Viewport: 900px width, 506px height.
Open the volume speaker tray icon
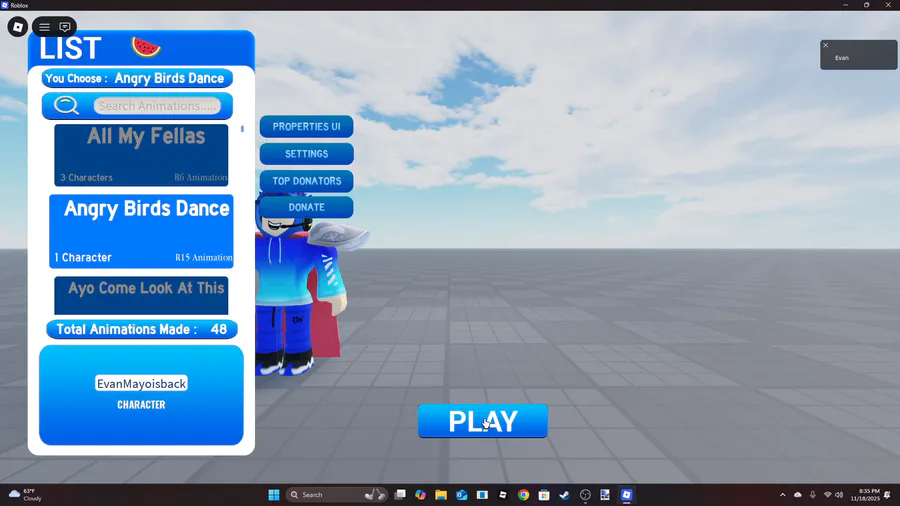point(839,495)
